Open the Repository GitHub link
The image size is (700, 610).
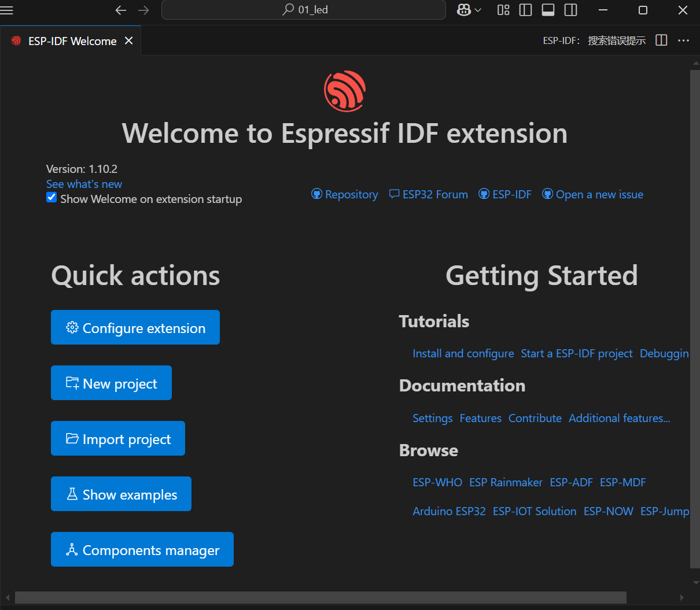tap(345, 194)
